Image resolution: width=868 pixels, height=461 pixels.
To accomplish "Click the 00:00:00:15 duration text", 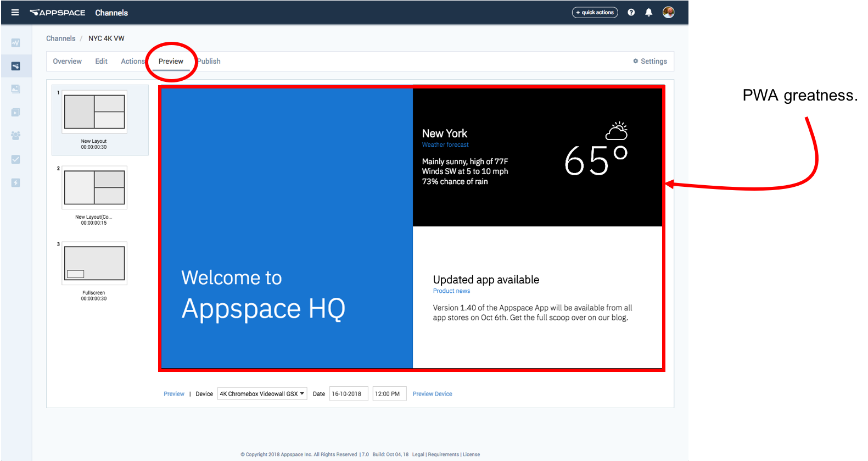I will coord(94,223).
